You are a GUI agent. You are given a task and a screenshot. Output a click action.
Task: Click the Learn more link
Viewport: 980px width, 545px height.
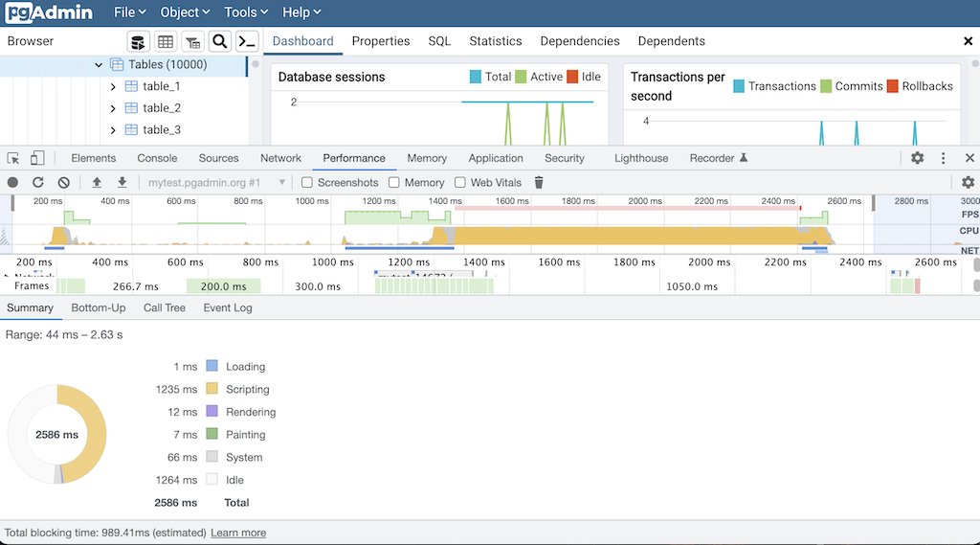238,533
